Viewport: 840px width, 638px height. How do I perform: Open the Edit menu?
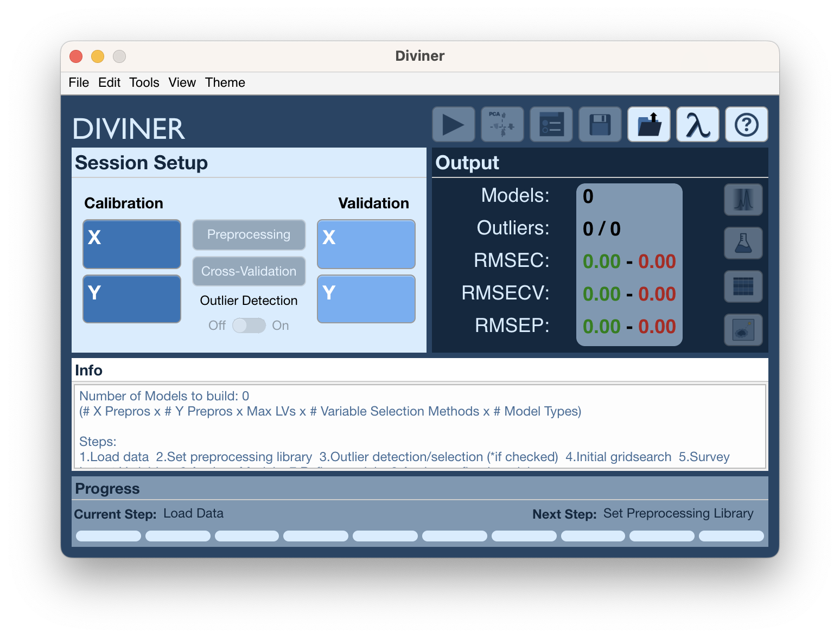[110, 82]
